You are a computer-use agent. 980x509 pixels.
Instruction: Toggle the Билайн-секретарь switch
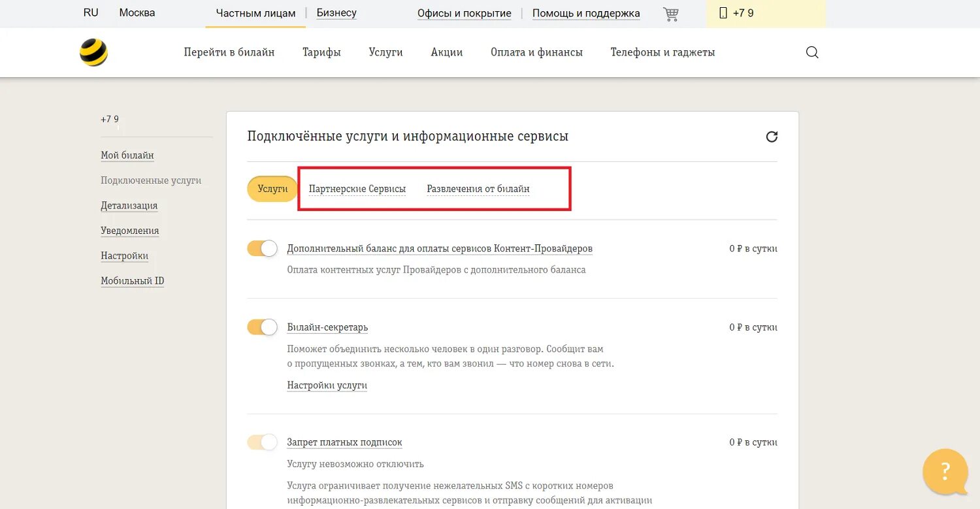[263, 327]
